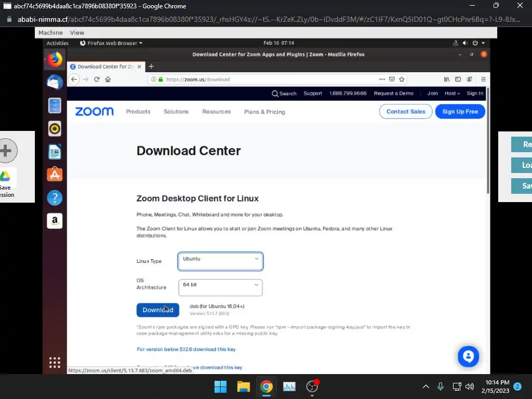This screenshot has width=532, height=399.
Task: Open Windows Start menu
Action: coord(220,387)
